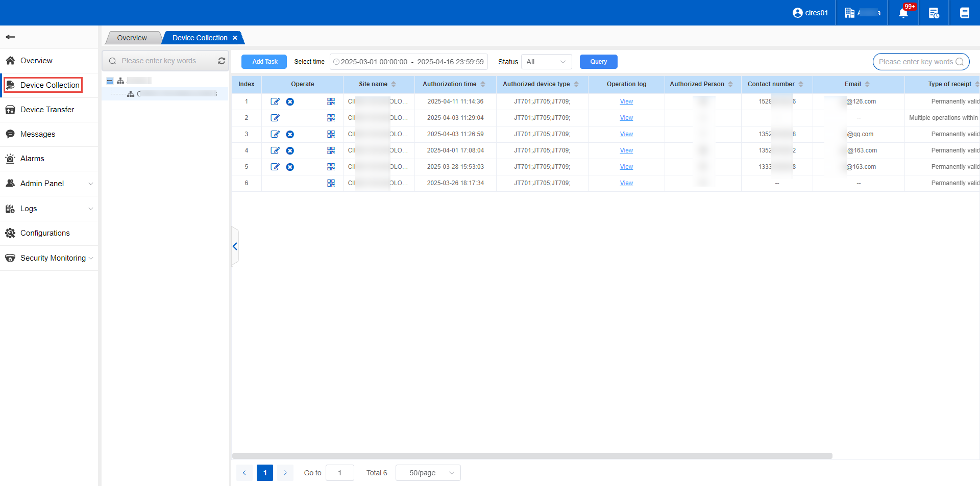The width and height of the screenshot is (980, 486).
Task: Click the Go to page input field
Action: point(339,473)
